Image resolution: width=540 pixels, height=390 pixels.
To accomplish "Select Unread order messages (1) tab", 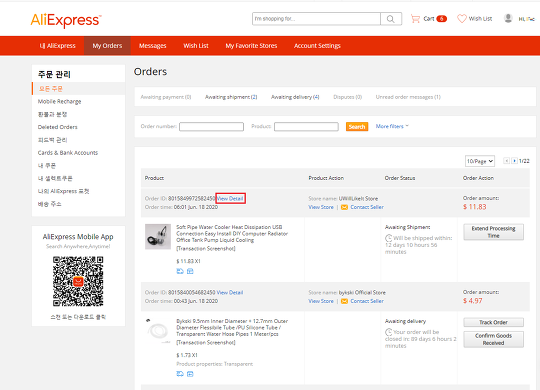I will (x=408, y=97).
